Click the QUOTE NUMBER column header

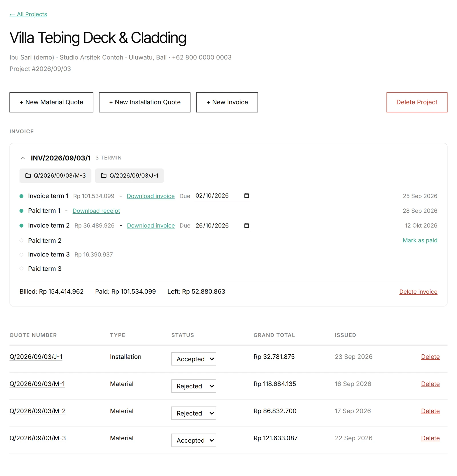(x=33, y=335)
